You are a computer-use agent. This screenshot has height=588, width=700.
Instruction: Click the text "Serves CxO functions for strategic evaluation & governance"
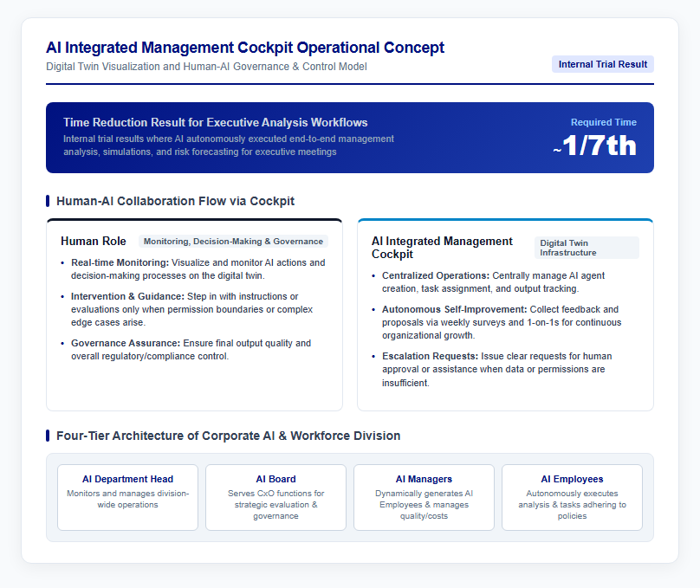pyautogui.click(x=275, y=505)
